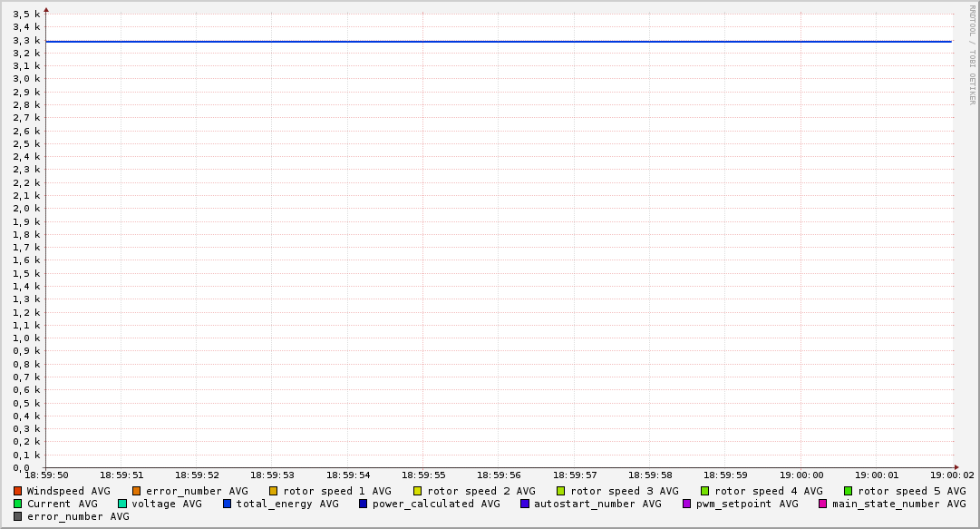Click the 18:59:55 time axis label
Viewport: 980px width, 529px height.
424,475
